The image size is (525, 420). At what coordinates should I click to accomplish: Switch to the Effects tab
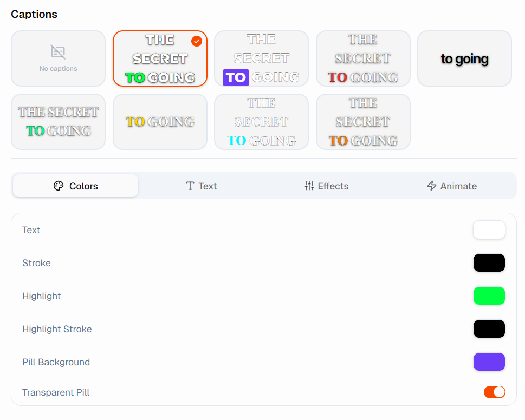(x=326, y=186)
